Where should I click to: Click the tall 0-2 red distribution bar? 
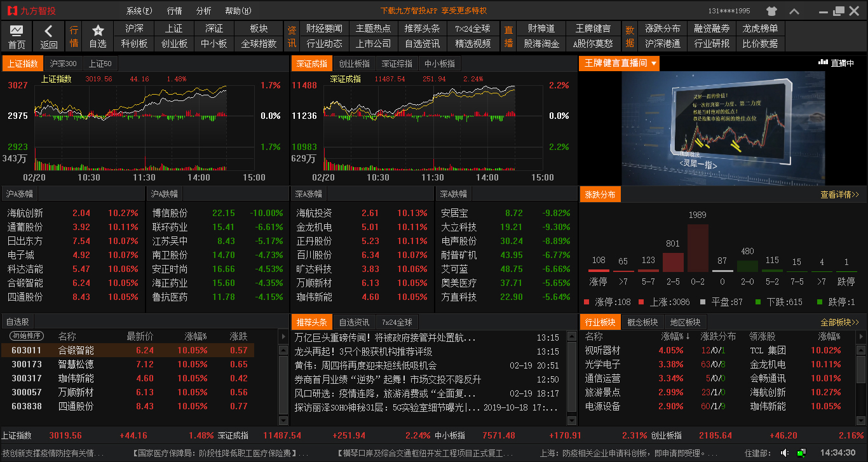coord(697,248)
